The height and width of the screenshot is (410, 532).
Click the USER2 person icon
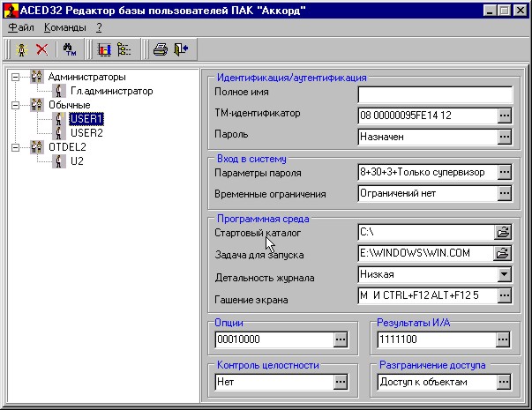pyautogui.click(x=59, y=133)
